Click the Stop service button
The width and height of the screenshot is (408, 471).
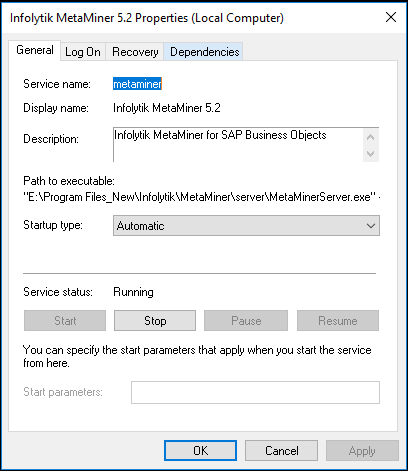click(155, 321)
